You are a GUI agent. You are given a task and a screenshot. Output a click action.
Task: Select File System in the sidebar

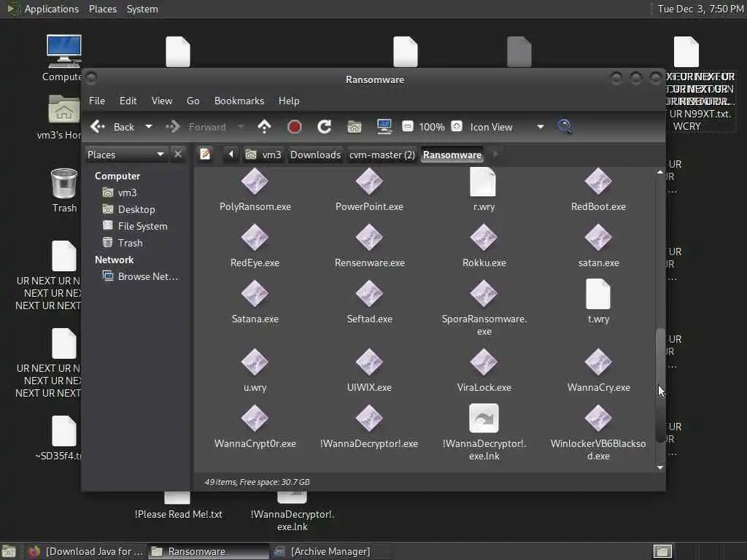tap(135, 226)
